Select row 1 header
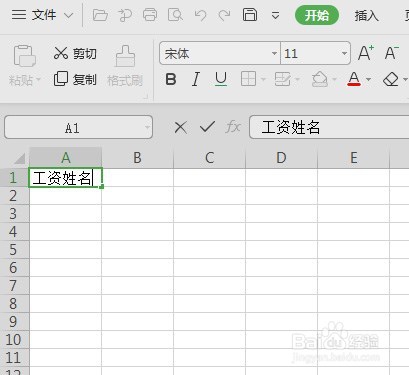The width and height of the screenshot is (409, 375). (14, 178)
